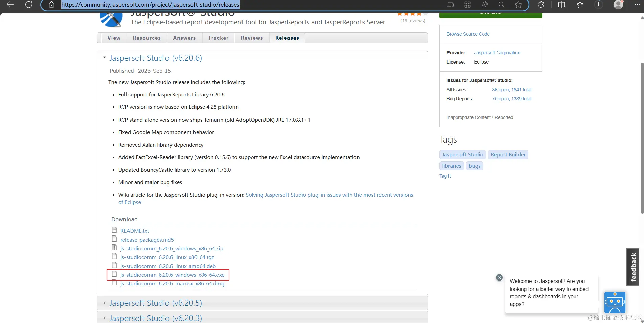Open the browser extensions puzzle icon

pyautogui.click(x=541, y=5)
